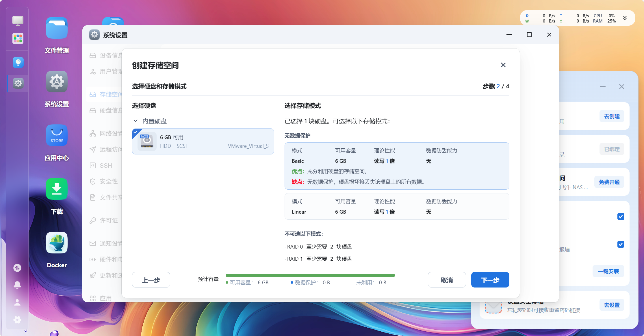Go to 许可证 in the settings sidebar
Image resolution: width=644 pixels, height=336 pixels.
coord(108,221)
